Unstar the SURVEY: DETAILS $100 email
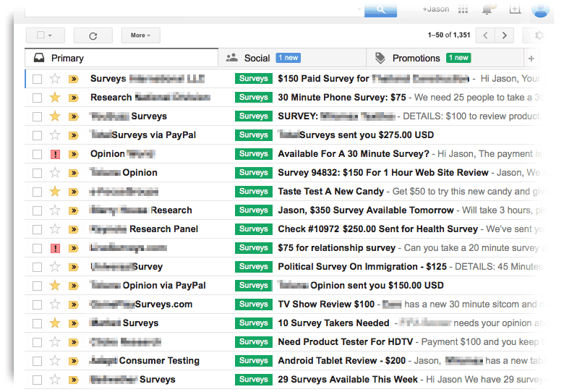The height and width of the screenshot is (392, 564). [55, 116]
